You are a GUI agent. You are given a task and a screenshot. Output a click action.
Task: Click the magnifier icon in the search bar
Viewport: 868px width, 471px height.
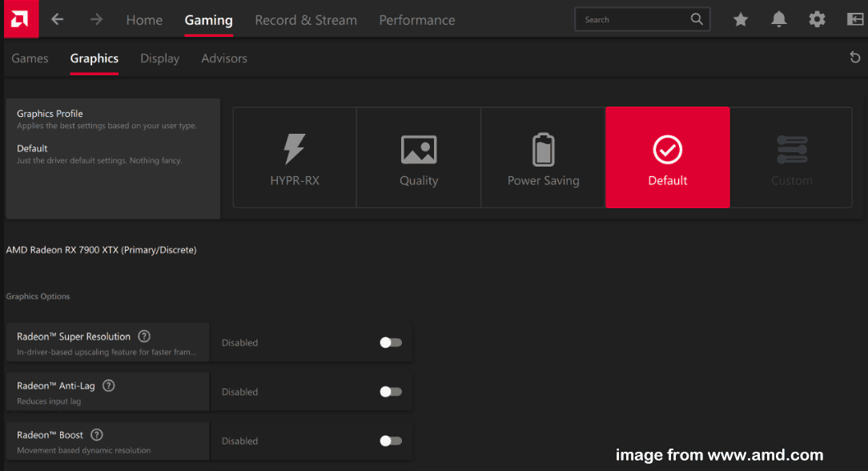tap(696, 18)
